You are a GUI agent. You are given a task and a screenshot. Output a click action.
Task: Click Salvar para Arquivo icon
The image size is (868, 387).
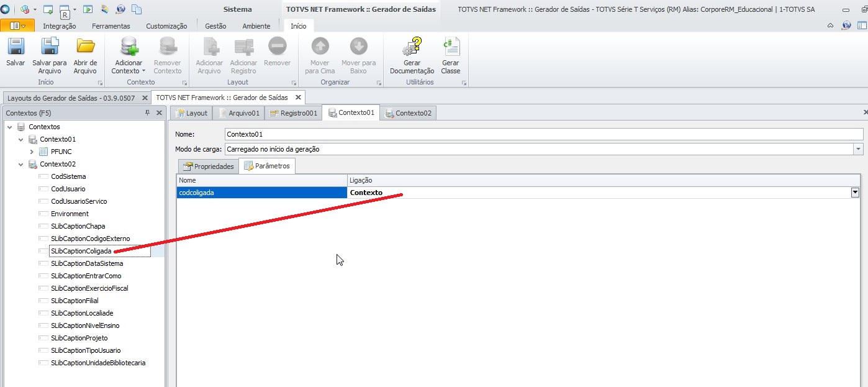click(49, 47)
